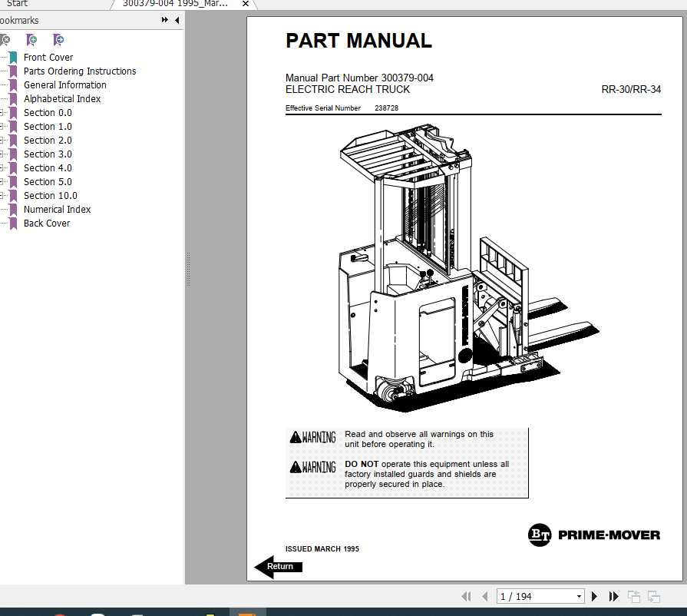687x616 pixels.
Task: Advance to the next page
Action: 595,596
